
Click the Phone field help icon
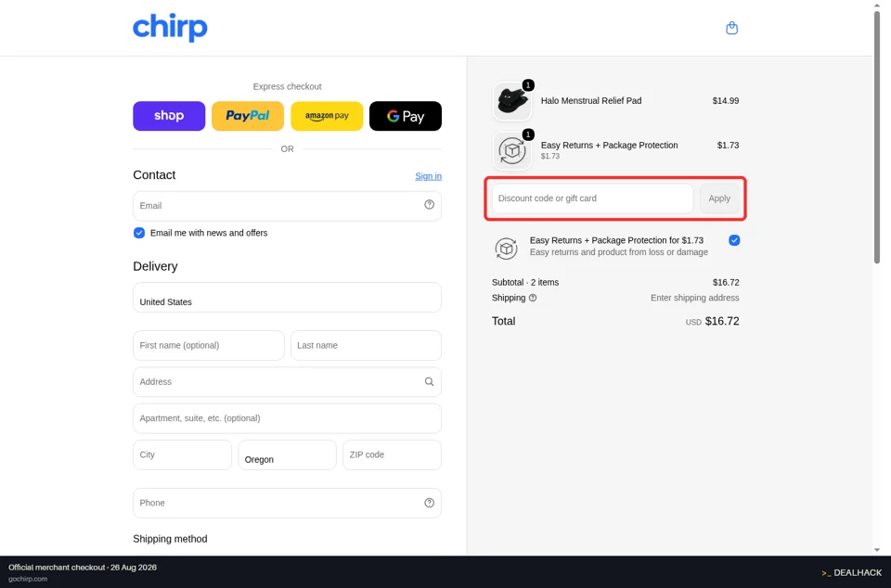429,503
